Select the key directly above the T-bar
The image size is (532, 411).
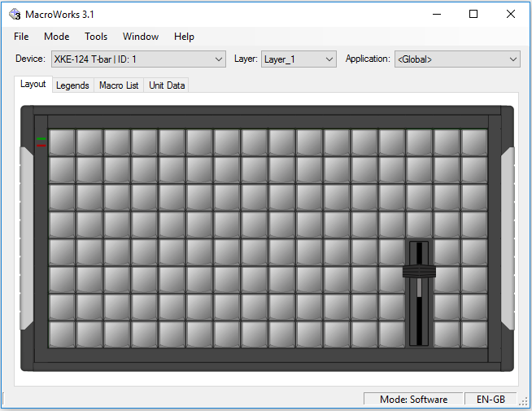pos(419,225)
